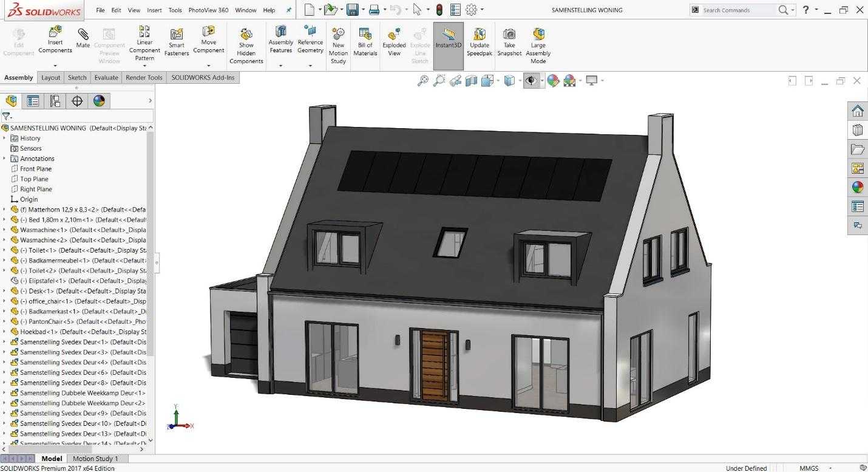Select the Mate tool
The height and width of the screenshot is (472, 868).
pyautogui.click(x=83, y=38)
